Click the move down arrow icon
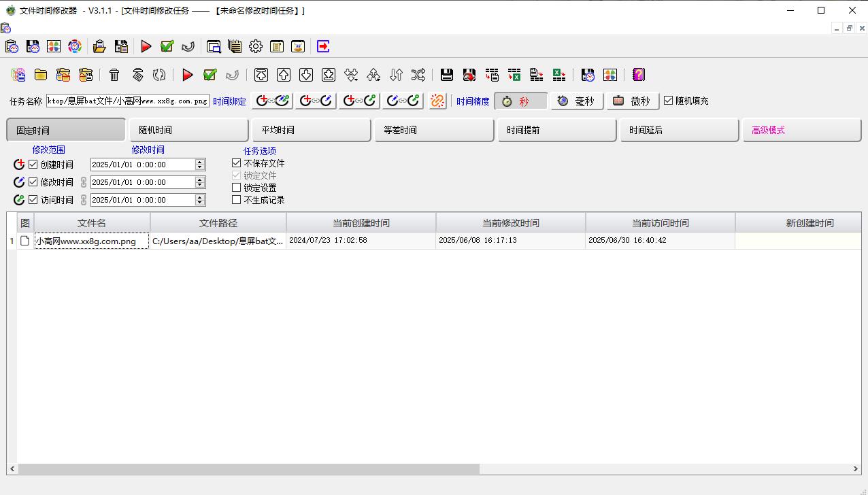The image size is (868, 495). click(x=306, y=75)
